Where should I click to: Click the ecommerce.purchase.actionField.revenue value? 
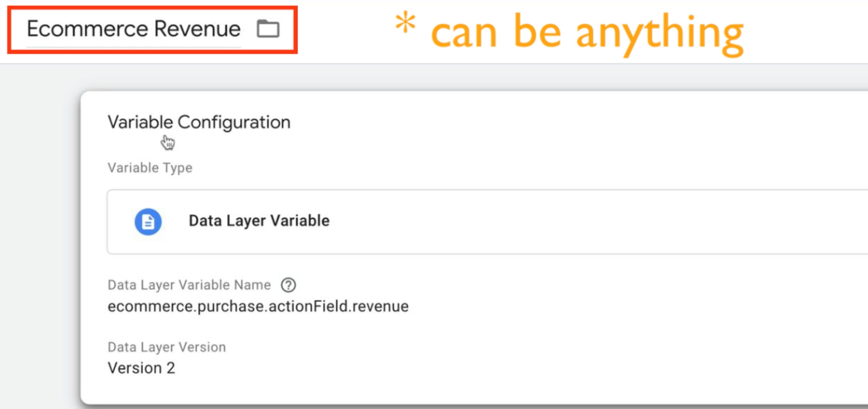click(x=258, y=306)
